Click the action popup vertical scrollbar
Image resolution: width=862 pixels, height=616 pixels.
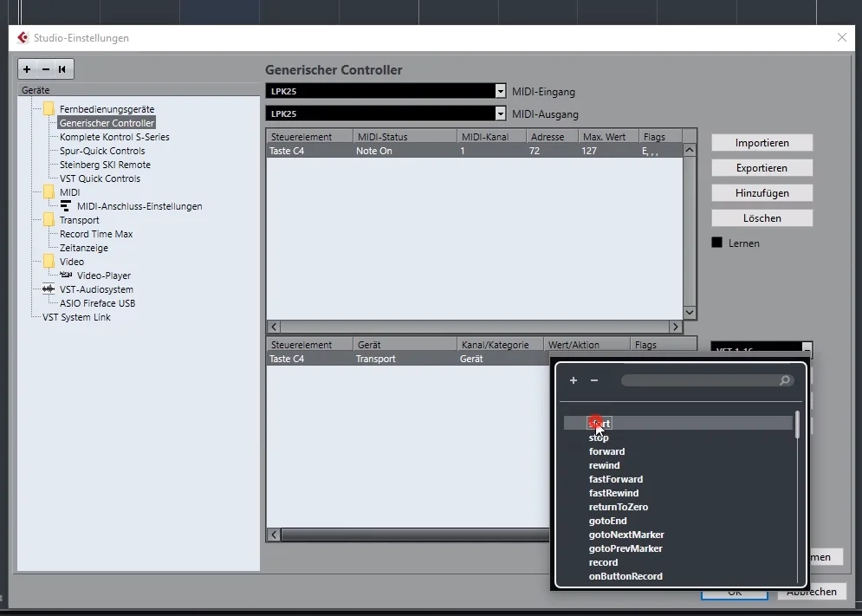coord(796,425)
